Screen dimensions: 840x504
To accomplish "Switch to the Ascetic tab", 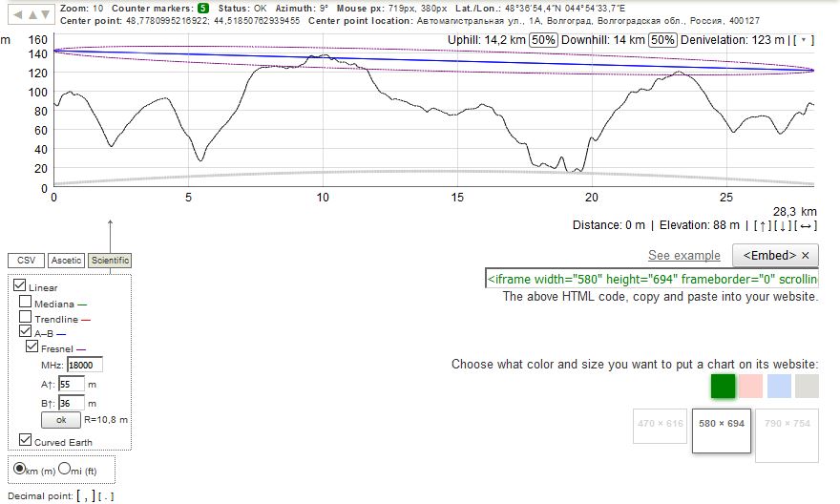I will 66,261.
